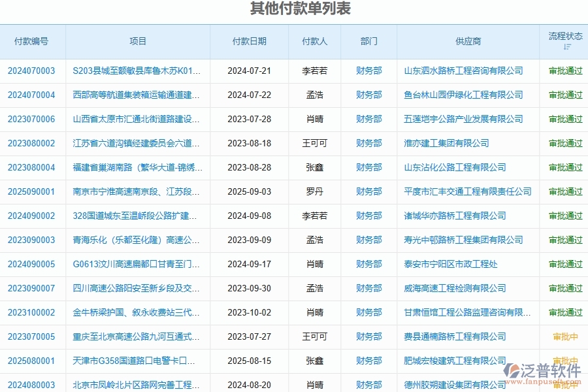The height and width of the screenshot is (392, 588).
Task: Open project S203县城至额敏县库鲁木苏 details
Action: pos(139,71)
